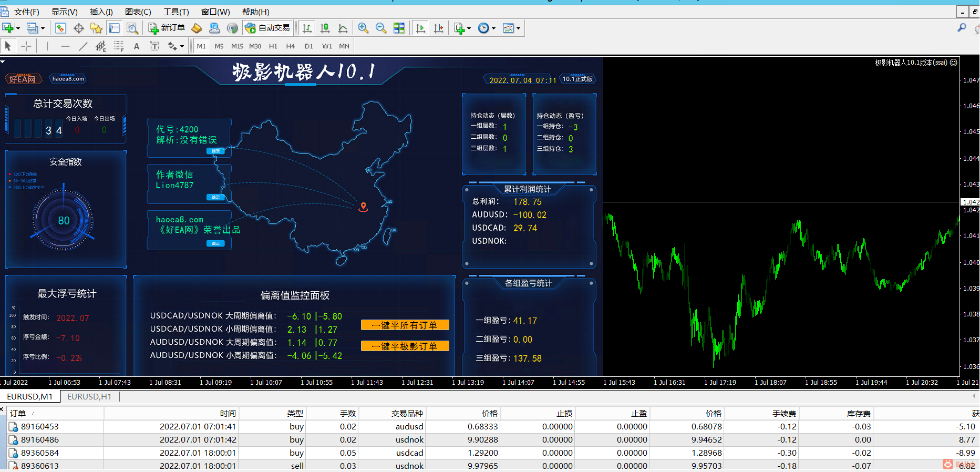Open the Data Window crosshair-circle icon
Screen dimensions: 980x472
tap(79, 28)
